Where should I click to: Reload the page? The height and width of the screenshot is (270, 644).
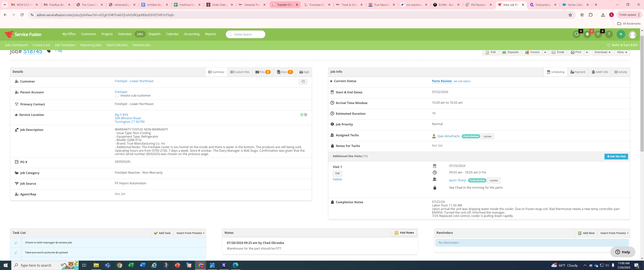pos(22,15)
